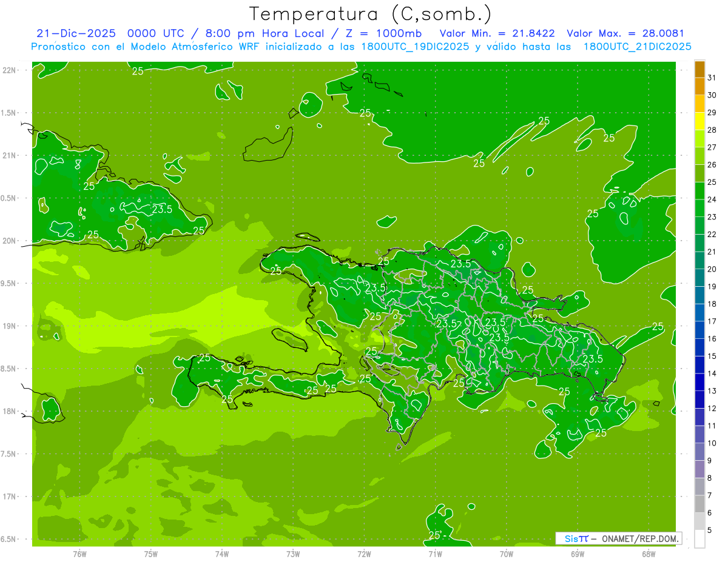Click the title 'Temperatura (C,somb.)'
Screen dimensions: 728x562
click(370, 13)
